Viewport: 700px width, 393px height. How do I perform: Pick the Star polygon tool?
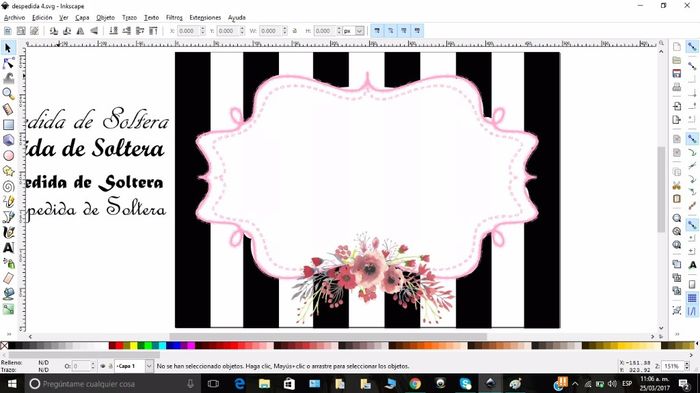click(x=8, y=171)
